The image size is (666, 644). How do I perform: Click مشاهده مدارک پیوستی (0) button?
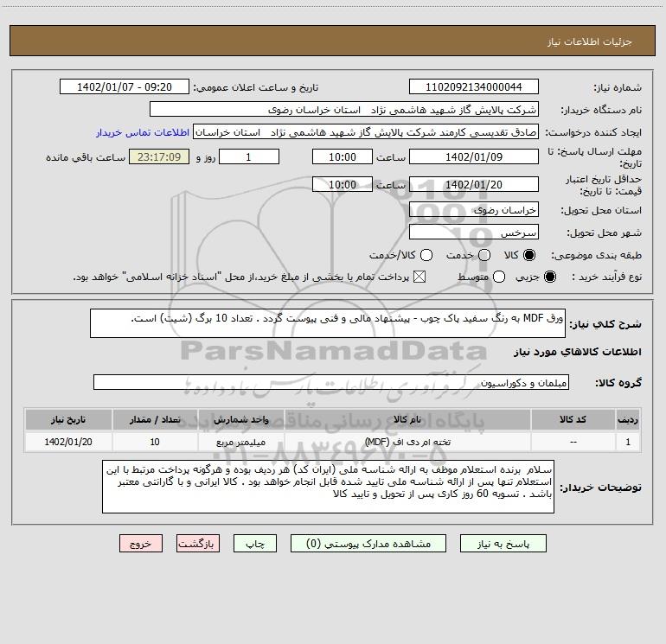point(368,544)
